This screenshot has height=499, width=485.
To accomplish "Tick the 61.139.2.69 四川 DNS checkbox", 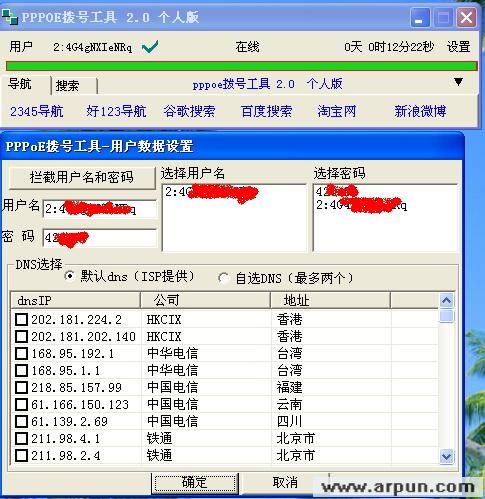I will pos(21,421).
